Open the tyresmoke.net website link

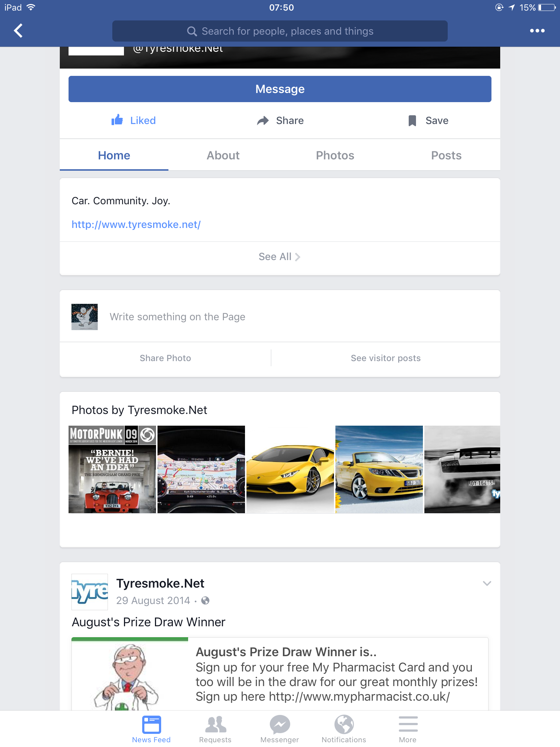(x=136, y=224)
